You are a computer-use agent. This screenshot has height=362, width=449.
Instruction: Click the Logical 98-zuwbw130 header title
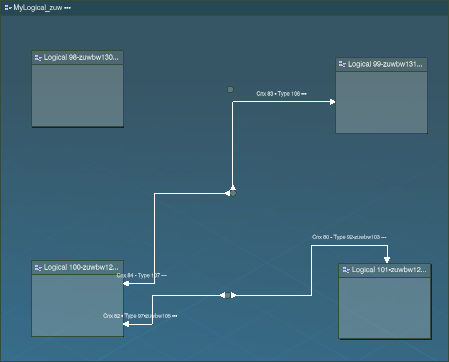pos(81,58)
